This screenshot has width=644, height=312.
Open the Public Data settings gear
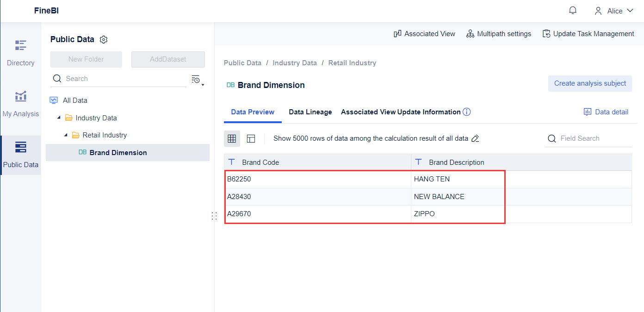pyautogui.click(x=104, y=39)
